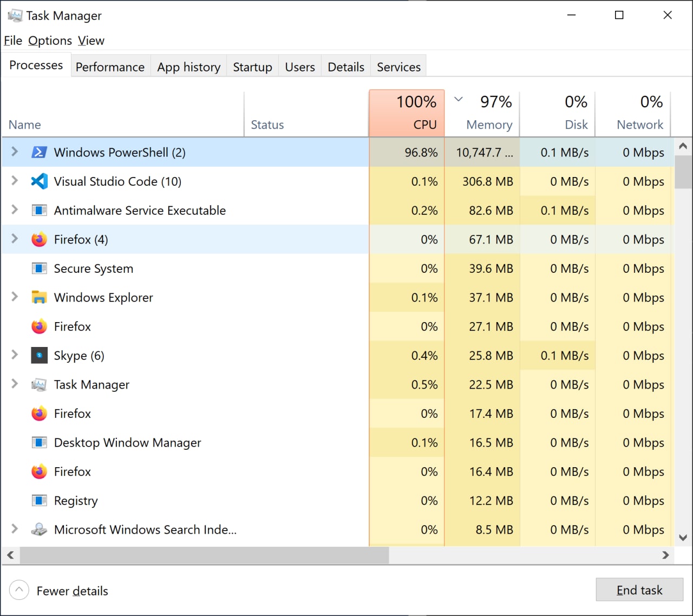
Task: Switch to the Performance tab
Action: (110, 67)
